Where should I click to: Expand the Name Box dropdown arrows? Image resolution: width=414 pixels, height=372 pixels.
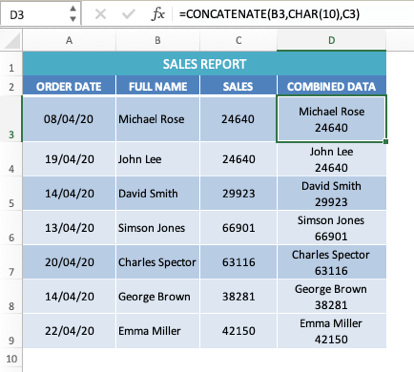[73, 14]
